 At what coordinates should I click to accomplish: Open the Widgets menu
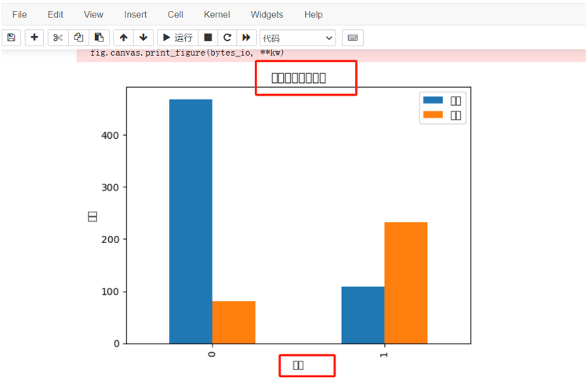[x=267, y=15]
